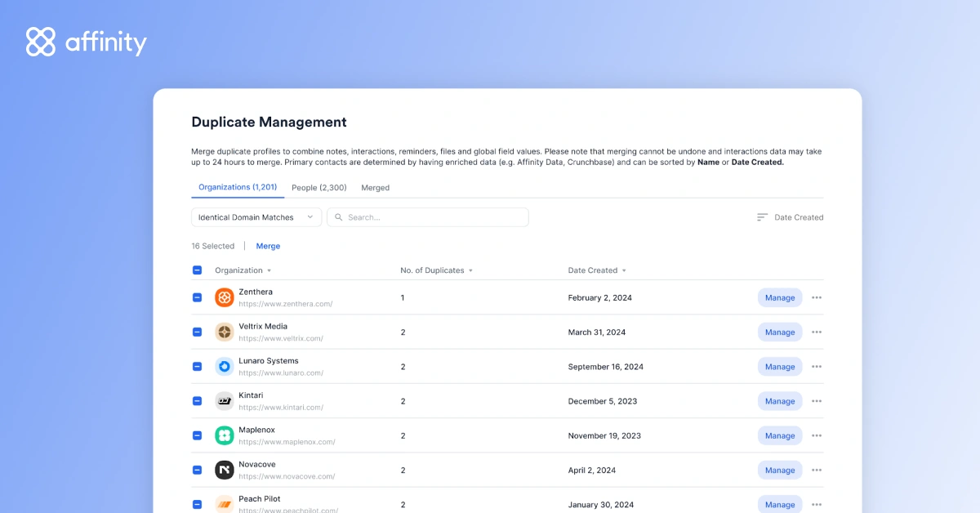Click the duplicates count 1 for Zenthera

(x=403, y=297)
